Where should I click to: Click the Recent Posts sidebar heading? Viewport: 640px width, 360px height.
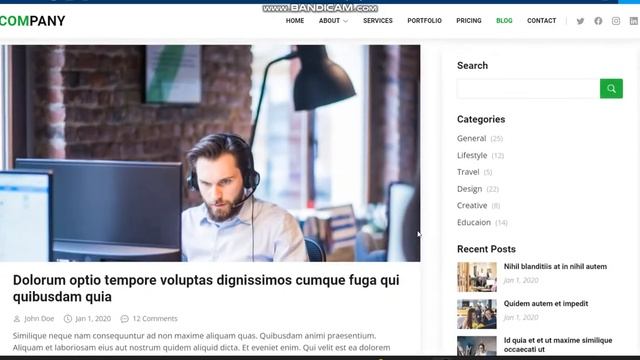[x=486, y=249]
